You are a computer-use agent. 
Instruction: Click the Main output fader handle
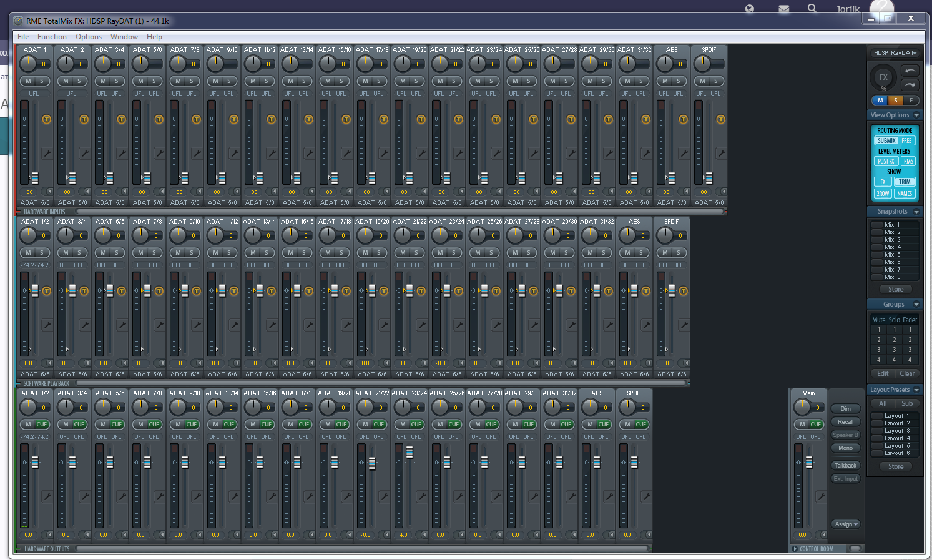coord(809,463)
